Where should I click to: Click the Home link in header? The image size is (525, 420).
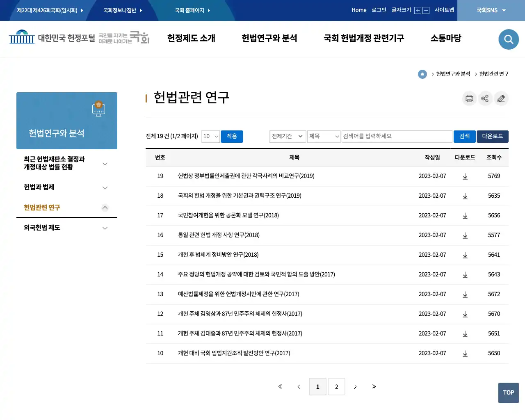pos(359,10)
